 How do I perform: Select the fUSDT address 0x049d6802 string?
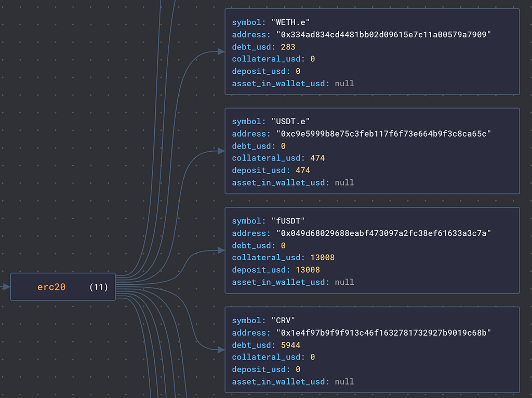point(383,233)
